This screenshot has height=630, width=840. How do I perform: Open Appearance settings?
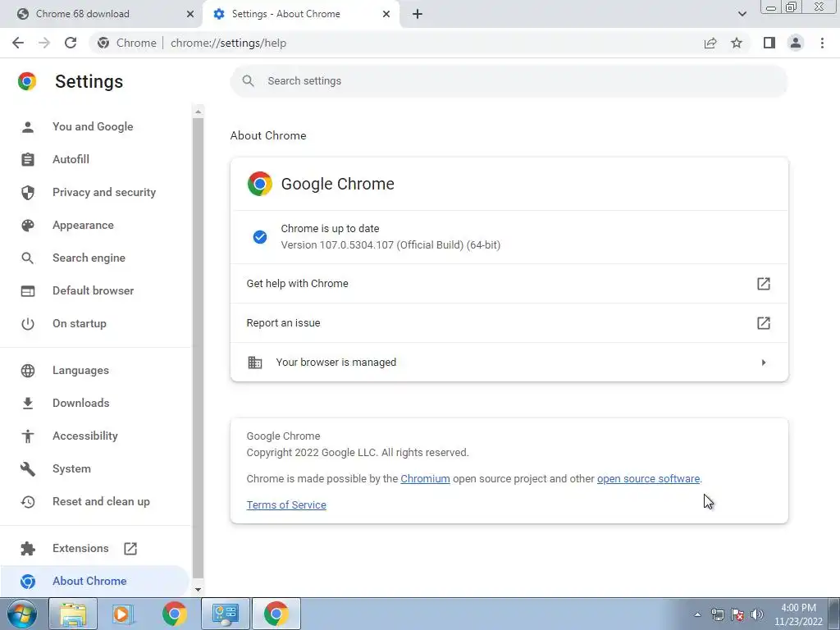coord(83,225)
